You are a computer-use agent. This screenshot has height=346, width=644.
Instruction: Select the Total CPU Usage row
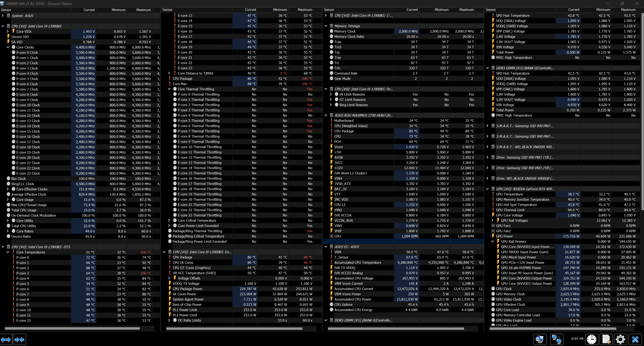[80, 210]
